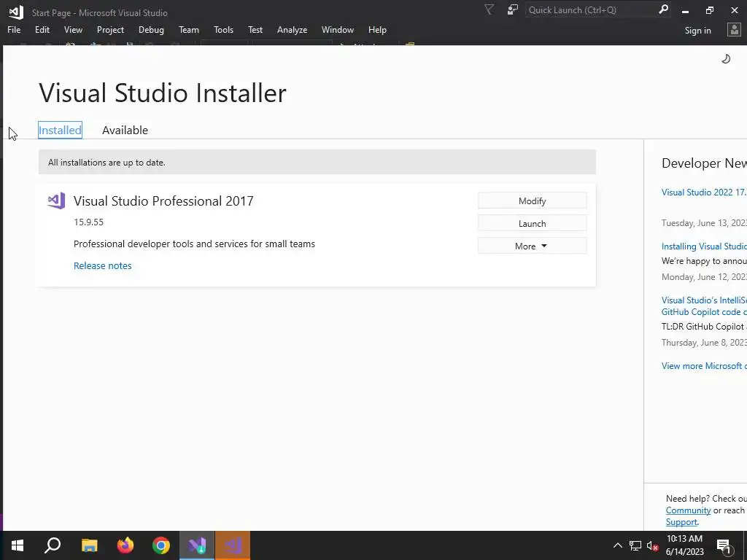Open the Action Center notifications icon
This screenshot has height=560, width=747.
pos(724,545)
